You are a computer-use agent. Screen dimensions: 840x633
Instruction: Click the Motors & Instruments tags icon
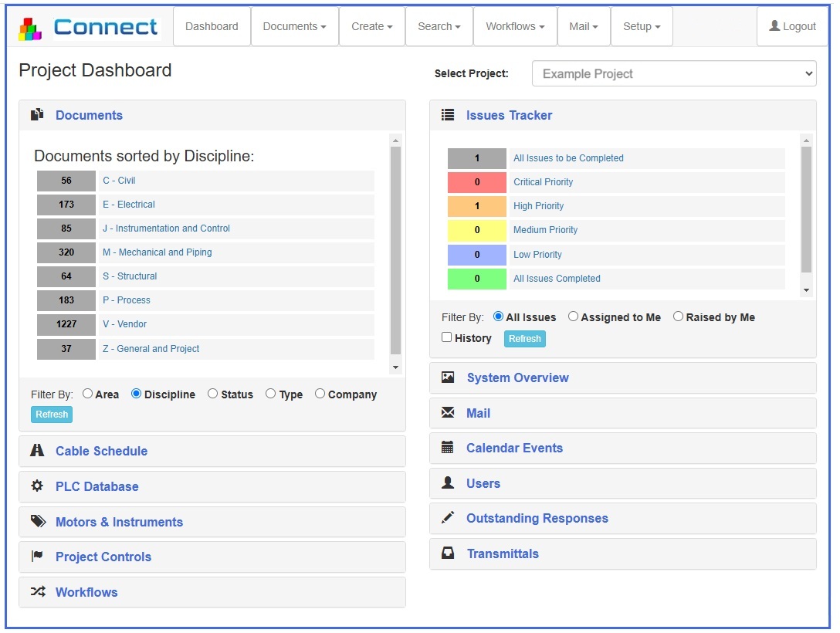(38, 521)
